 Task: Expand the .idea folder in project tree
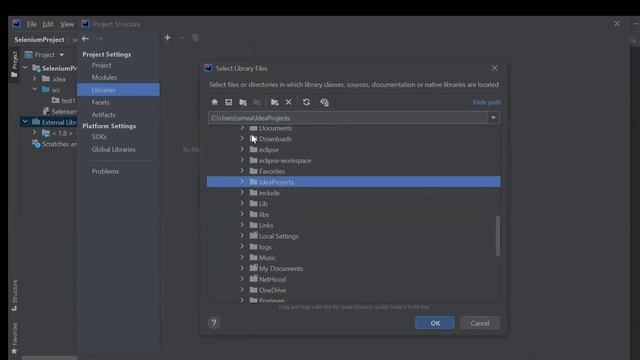pyautogui.click(x=35, y=78)
